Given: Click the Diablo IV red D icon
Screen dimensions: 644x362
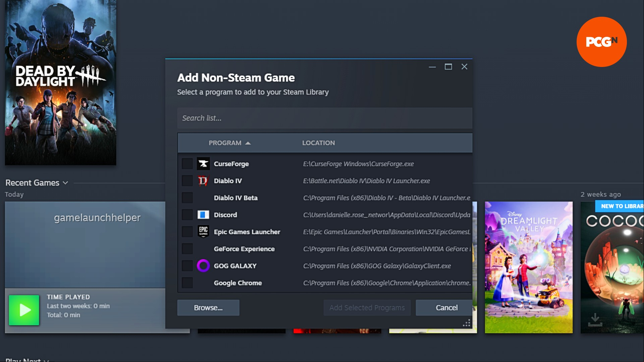Looking at the screenshot, I should click(203, 181).
